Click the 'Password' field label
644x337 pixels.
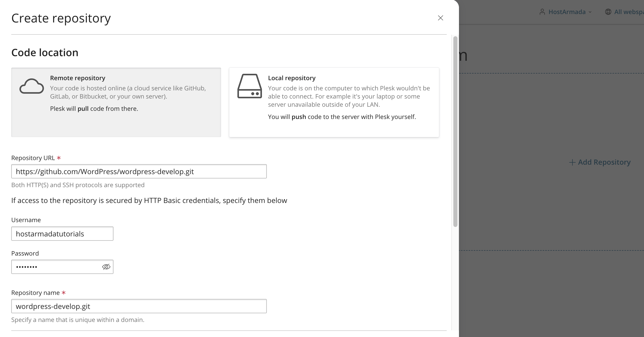(25, 253)
